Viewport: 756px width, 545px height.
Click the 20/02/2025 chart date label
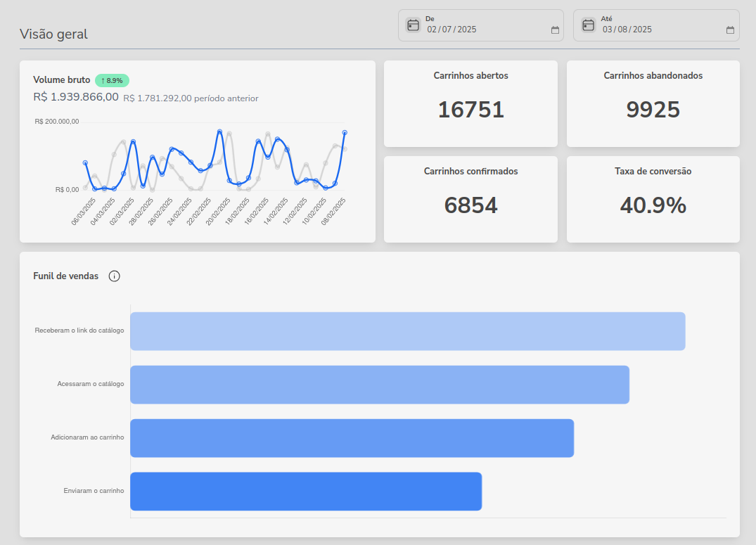pos(219,211)
